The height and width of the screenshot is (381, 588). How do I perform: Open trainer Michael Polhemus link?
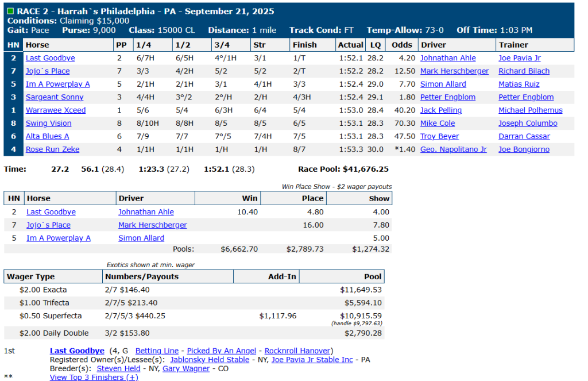tap(530, 110)
